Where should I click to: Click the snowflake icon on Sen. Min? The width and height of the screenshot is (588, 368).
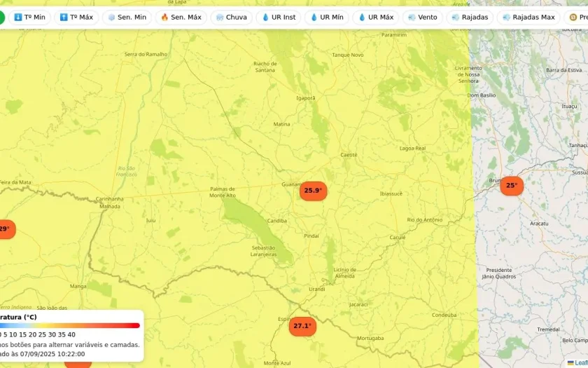111,18
